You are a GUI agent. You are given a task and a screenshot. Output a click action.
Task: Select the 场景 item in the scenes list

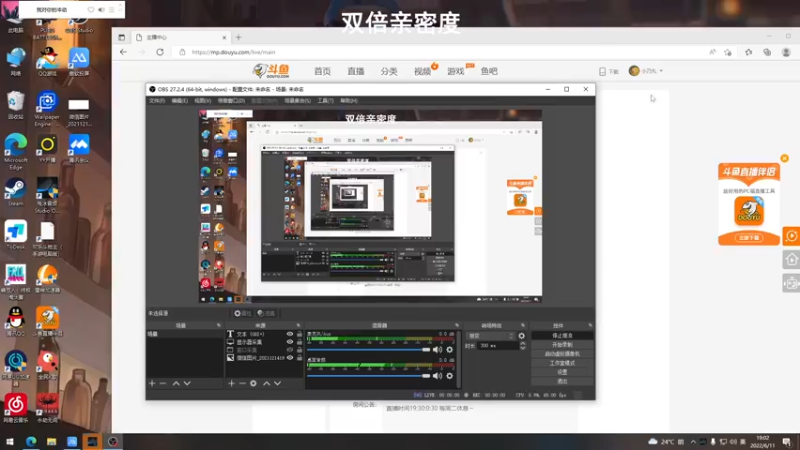pos(185,334)
